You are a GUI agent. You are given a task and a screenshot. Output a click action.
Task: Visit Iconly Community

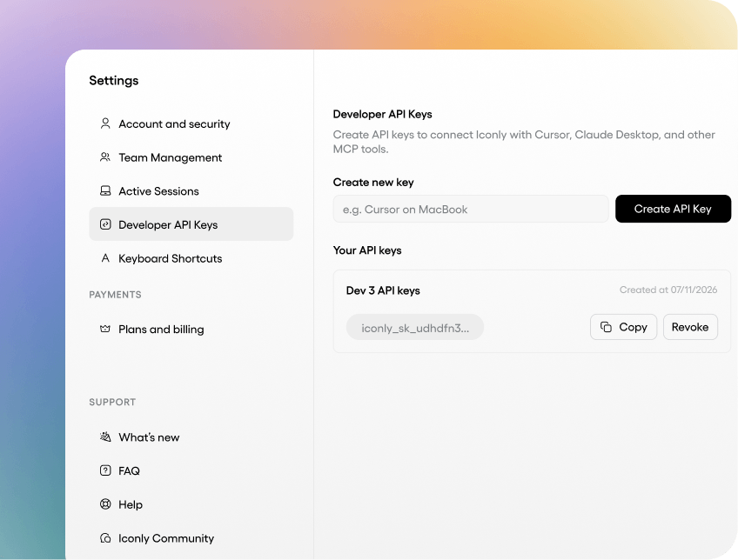191,538
